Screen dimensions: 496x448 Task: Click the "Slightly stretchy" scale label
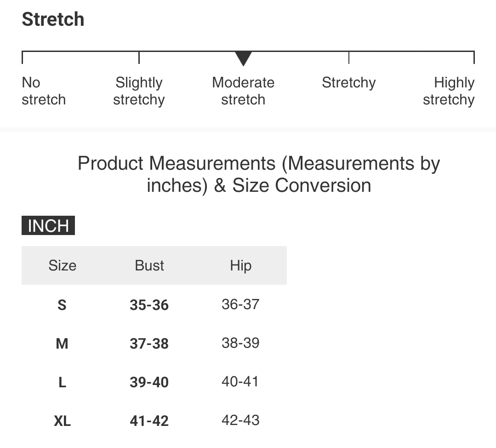point(139,91)
